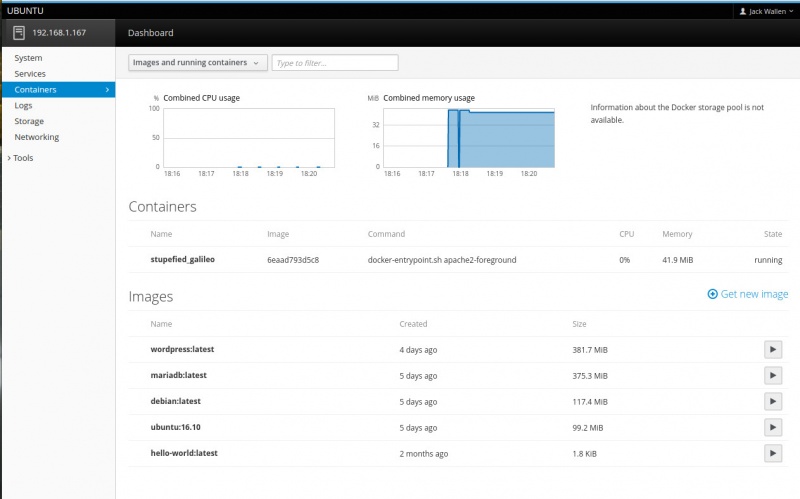Screen dimensions: 800x499
Task: Open Storage section in sidebar
Action: tap(29, 121)
